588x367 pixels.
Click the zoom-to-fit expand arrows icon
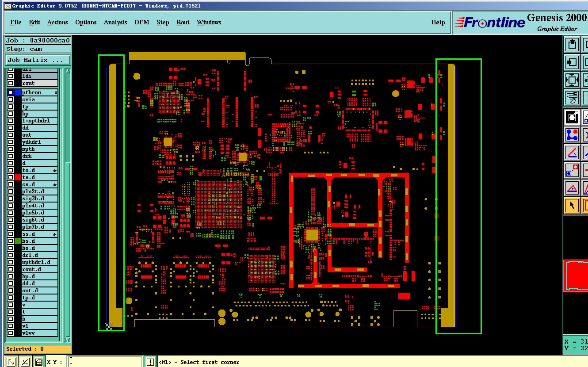point(572,80)
